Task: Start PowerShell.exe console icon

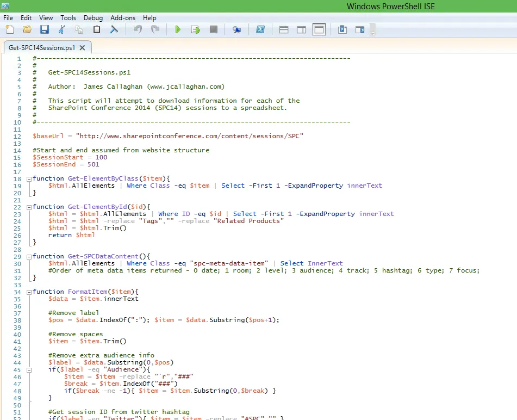Action: (260, 29)
